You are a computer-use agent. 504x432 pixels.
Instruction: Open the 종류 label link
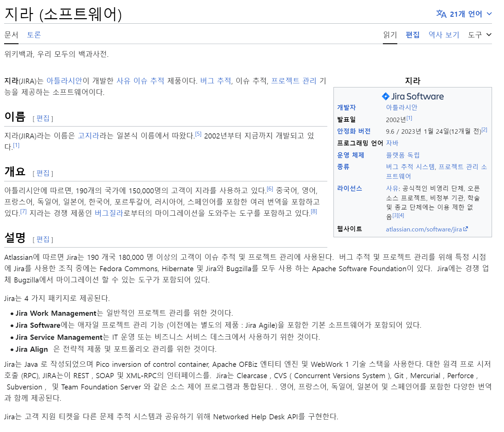click(x=343, y=167)
